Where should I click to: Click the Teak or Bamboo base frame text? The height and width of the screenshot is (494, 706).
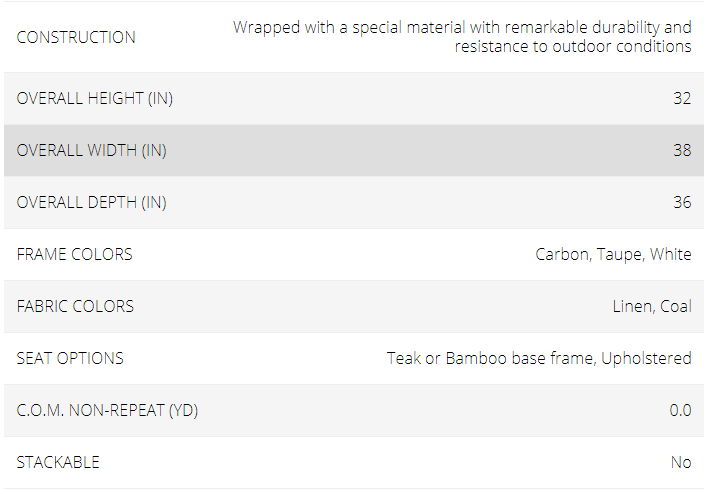pos(491,358)
